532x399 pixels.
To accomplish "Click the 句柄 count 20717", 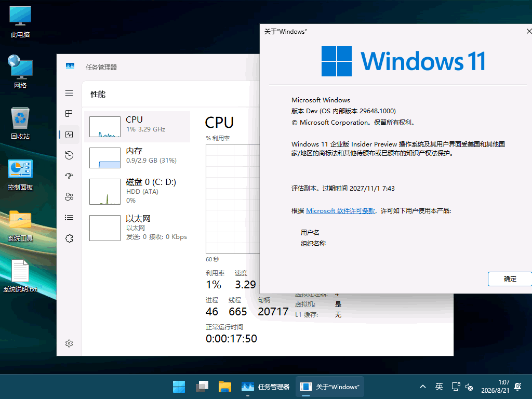I will [273, 312].
